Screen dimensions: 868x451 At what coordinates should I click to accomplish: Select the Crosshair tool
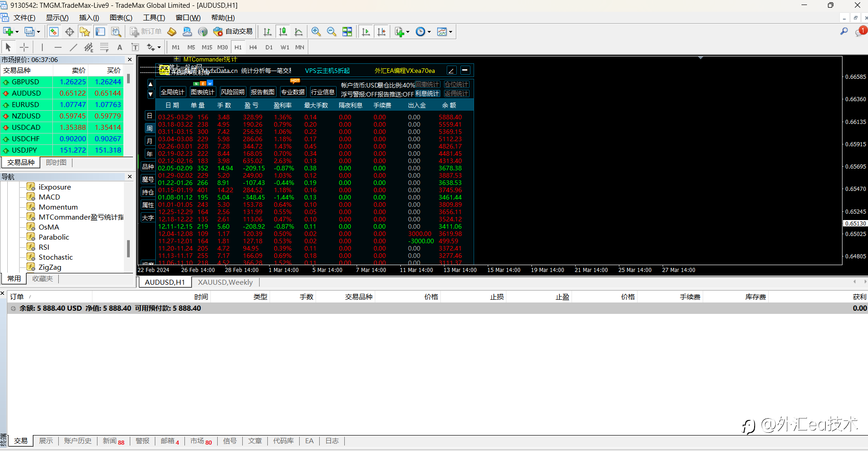tap(24, 47)
